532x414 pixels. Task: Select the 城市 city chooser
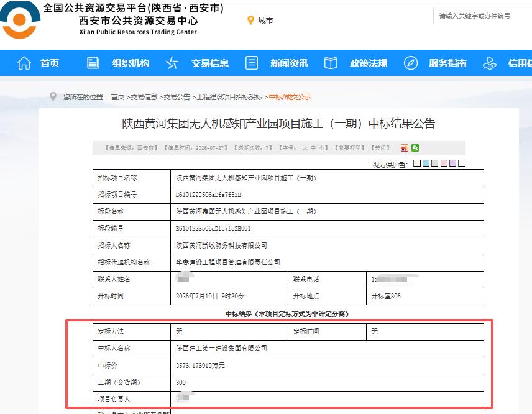coord(265,21)
